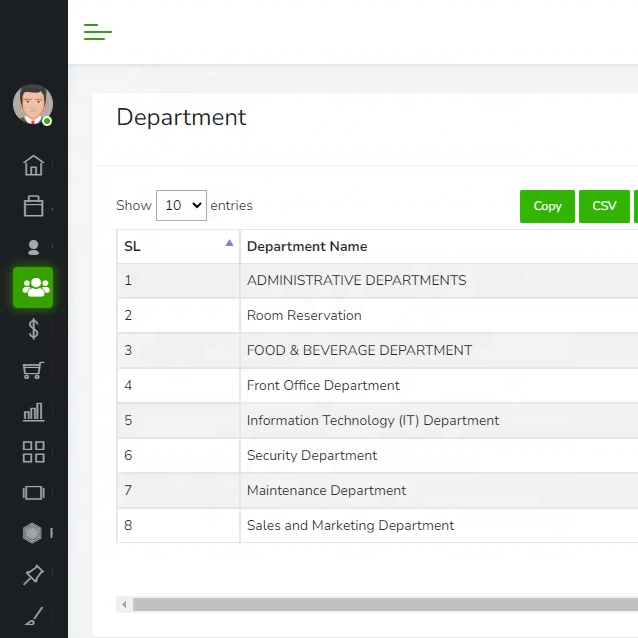Screen dimensions: 638x638
Task: Sort table by SL column arrow
Action: 229,243
